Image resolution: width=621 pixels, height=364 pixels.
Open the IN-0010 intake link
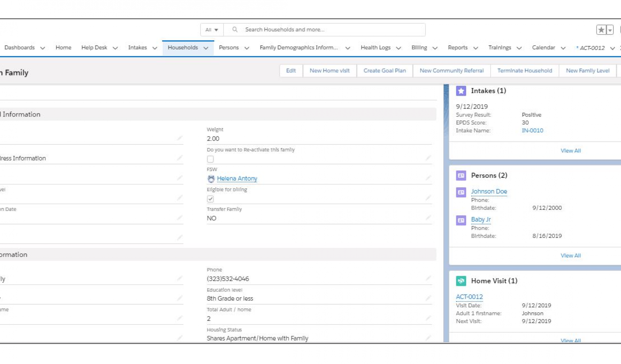pyautogui.click(x=532, y=130)
